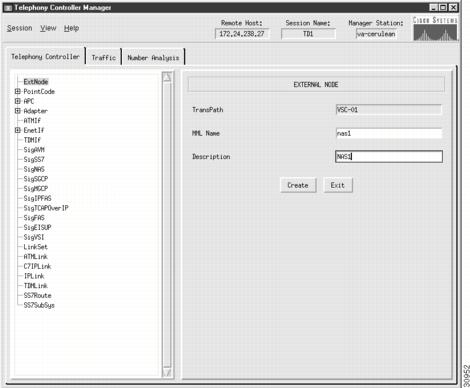470x388 pixels.
Task: Select the SS7SubSys tree item
Action: point(39,305)
